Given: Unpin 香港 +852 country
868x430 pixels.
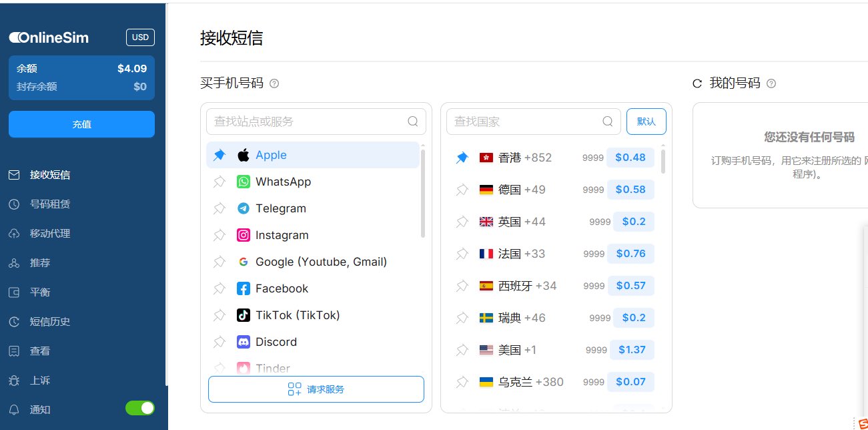Looking at the screenshot, I should 462,158.
